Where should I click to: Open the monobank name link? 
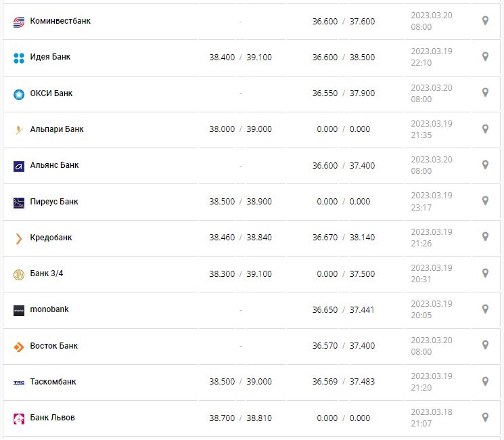pos(49,309)
